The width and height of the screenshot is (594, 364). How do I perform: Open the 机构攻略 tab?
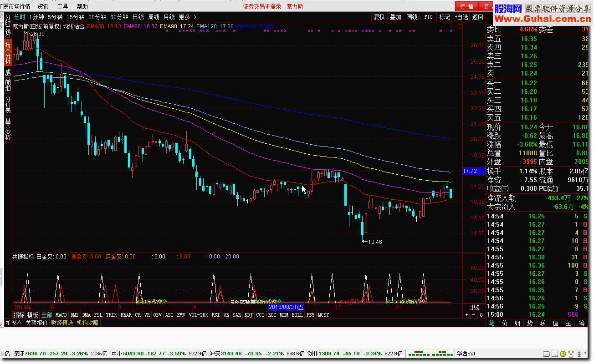point(87,323)
